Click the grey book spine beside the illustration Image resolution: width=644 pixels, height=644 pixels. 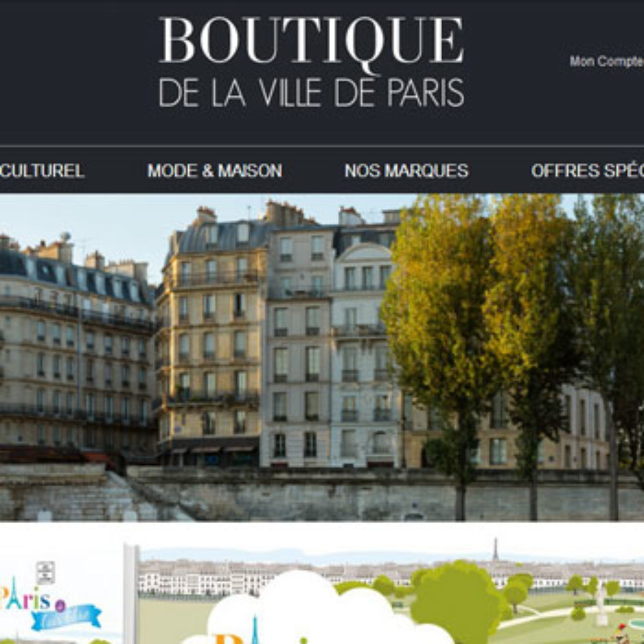pos(131,593)
